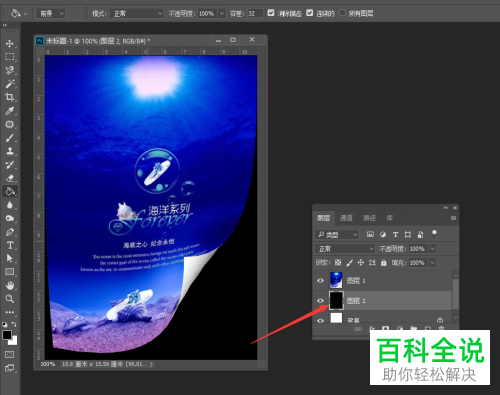This screenshot has height=395, width=500.
Task: Open the layer opacity arrow dropdown
Action: point(432,249)
